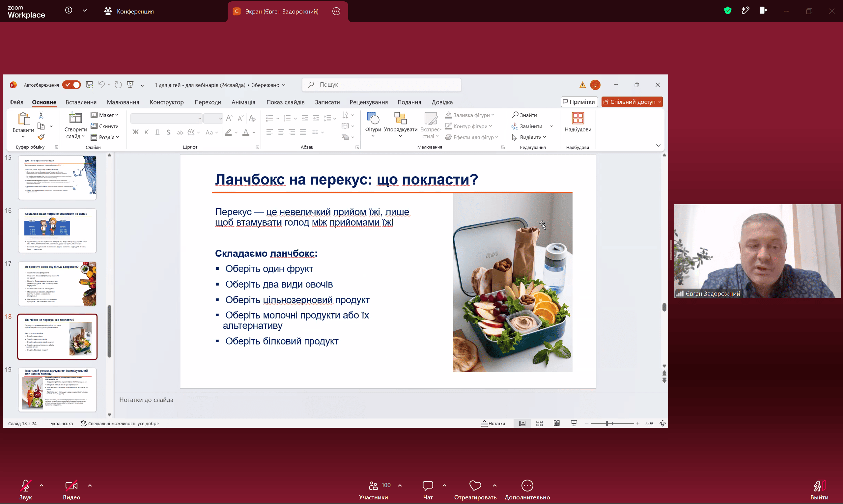Toggle underline П formatting

(157, 132)
